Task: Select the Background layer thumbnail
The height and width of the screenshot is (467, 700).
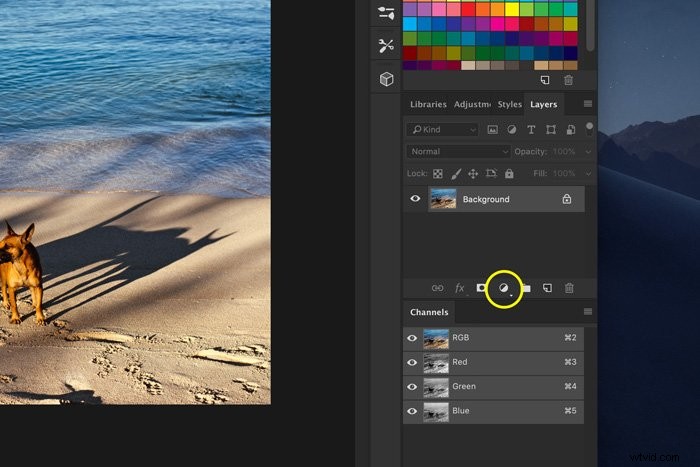Action: 443,199
